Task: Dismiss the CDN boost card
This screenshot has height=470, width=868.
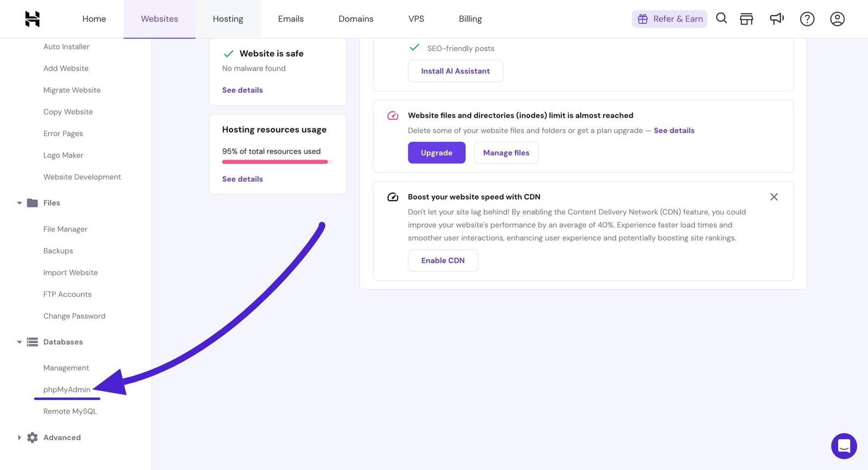Action: [774, 197]
